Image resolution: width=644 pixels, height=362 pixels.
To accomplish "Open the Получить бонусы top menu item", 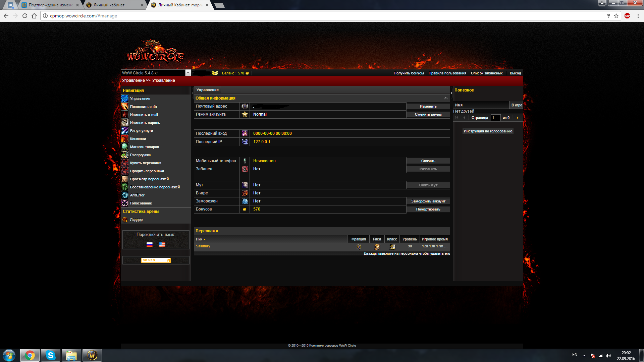I will coord(409,73).
